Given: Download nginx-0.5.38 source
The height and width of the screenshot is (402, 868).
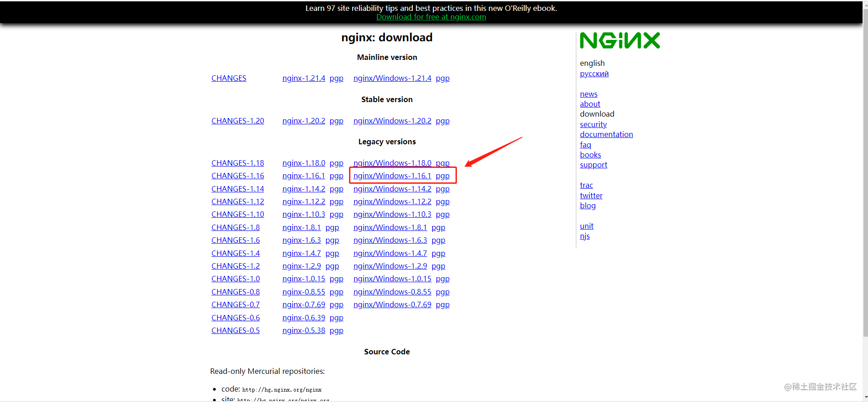Looking at the screenshot, I should coord(304,330).
